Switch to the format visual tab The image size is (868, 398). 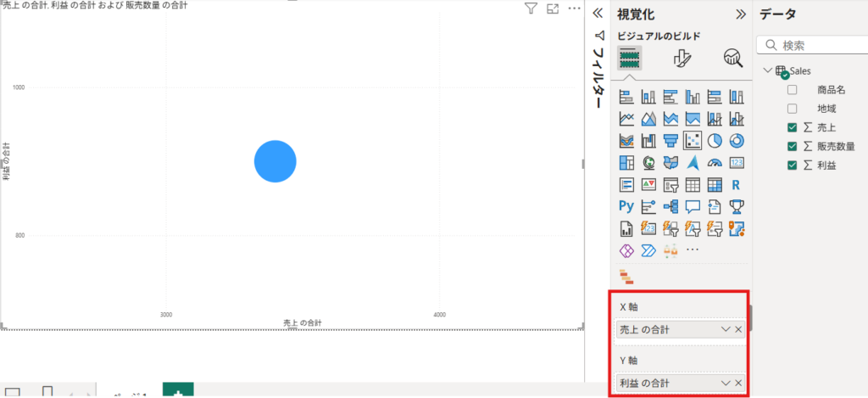coord(682,58)
